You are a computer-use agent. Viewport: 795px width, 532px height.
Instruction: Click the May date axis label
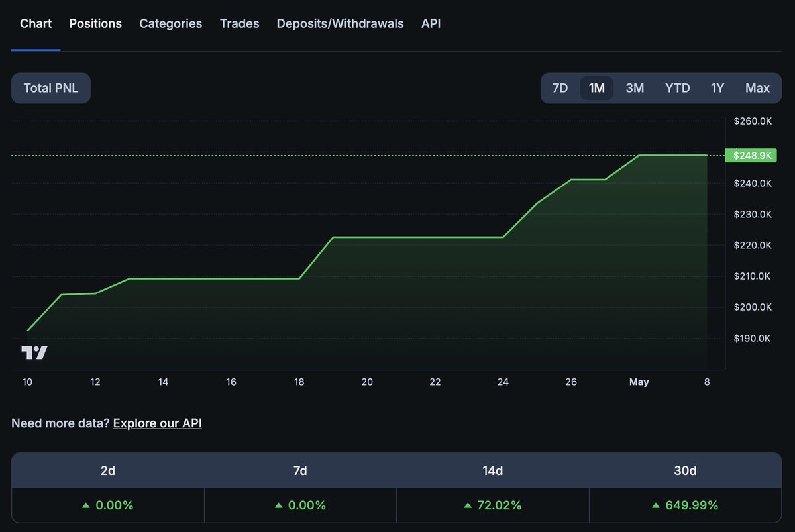click(x=639, y=382)
